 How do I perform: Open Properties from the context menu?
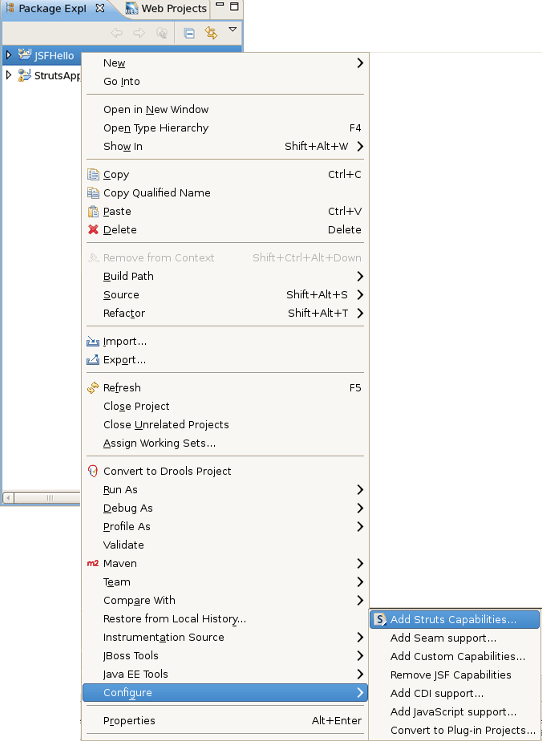point(225,721)
